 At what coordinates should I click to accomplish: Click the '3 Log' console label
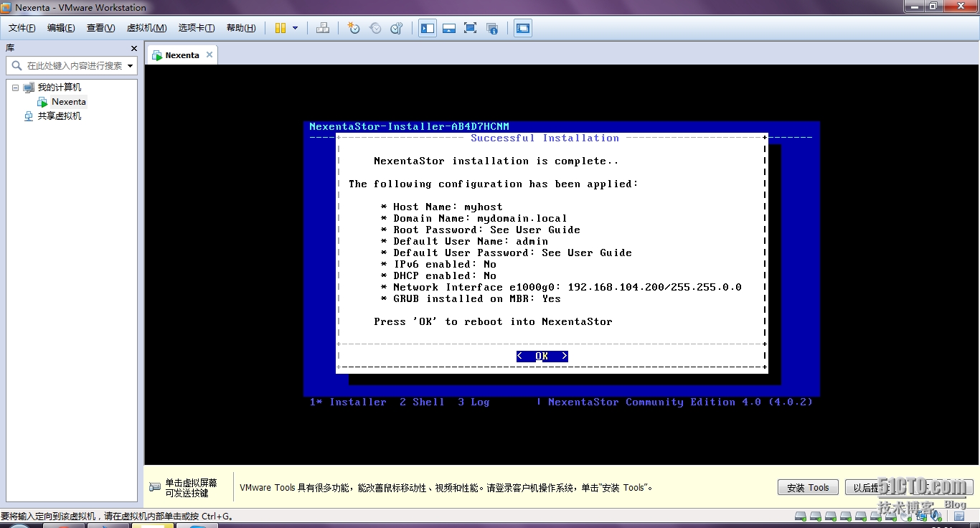473,402
